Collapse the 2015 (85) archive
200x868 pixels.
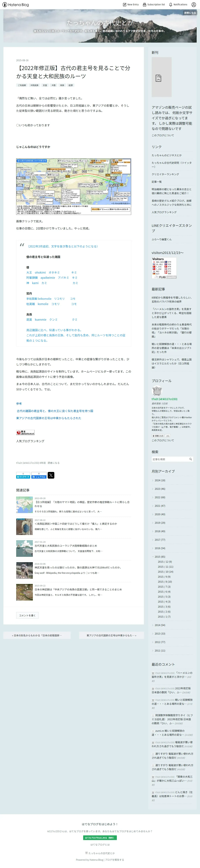click(x=153, y=557)
